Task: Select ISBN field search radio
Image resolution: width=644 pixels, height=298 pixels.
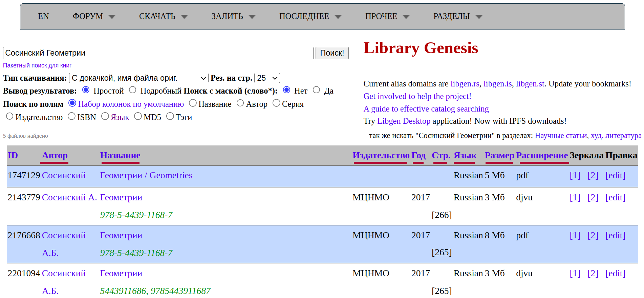Action: [71, 116]
